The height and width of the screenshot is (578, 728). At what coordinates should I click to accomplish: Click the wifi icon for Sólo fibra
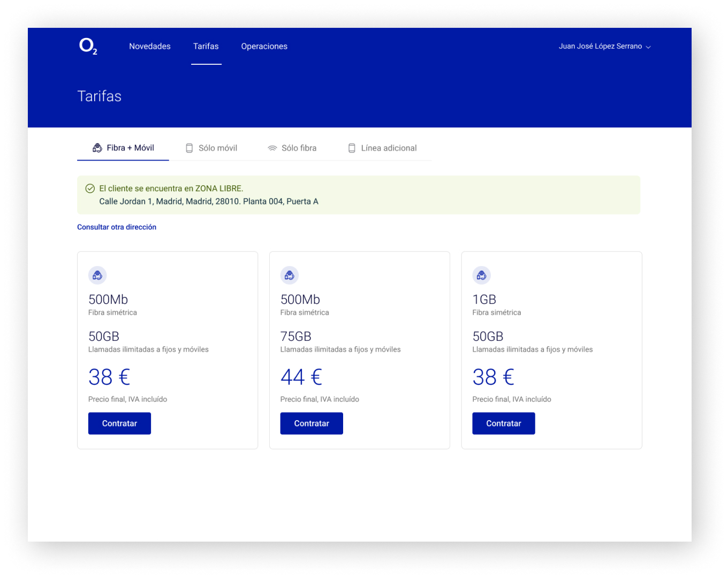(x=272, y=148)
